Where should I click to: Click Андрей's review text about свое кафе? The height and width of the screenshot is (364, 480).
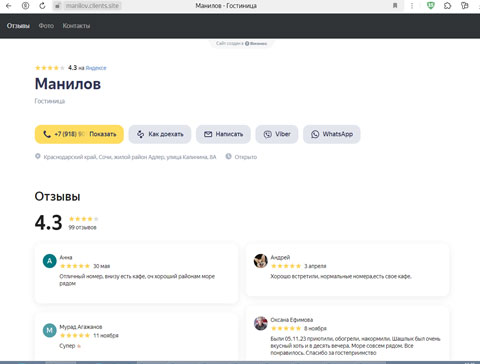pyautogui.click(x=341, y=276)
